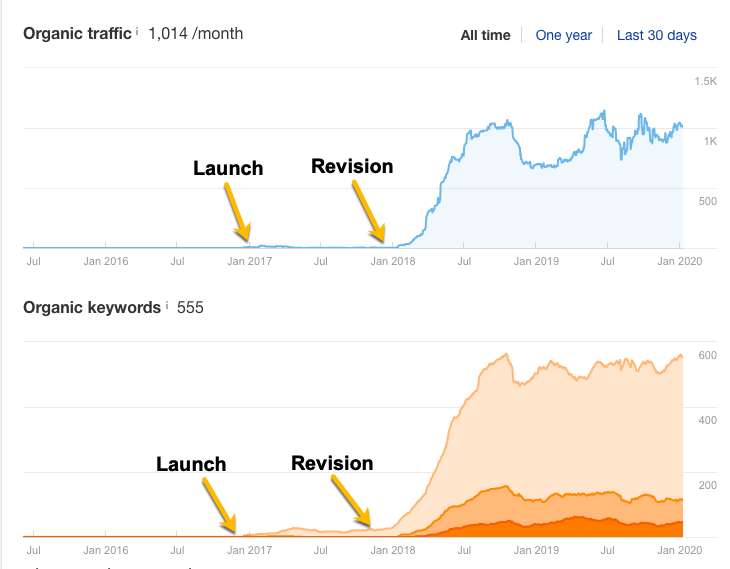Show the Last 30 days range
730x569 pixels.
(x=656, y=35)
